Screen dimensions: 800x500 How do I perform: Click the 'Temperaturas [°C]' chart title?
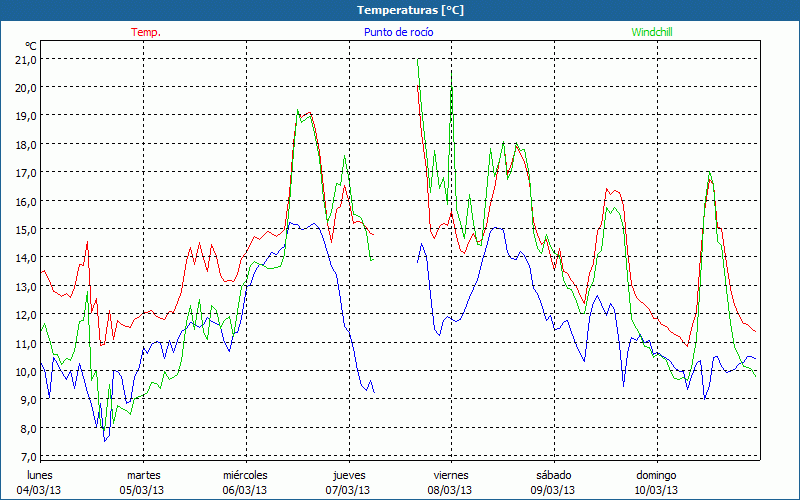point(399,10)
